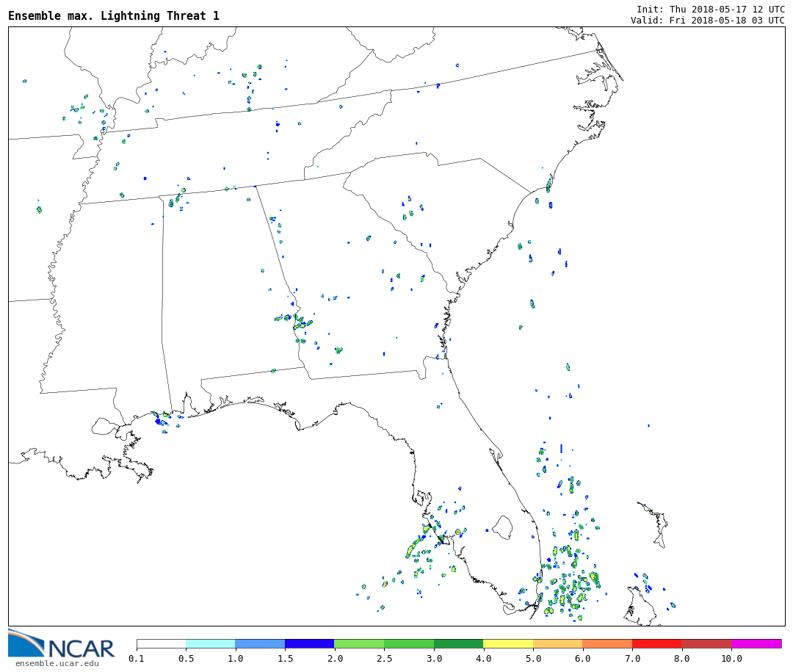Image resolution: width=793 pixels, height=672 pixels.
Task: Click the light cyan 0.5–1.0 color segment
Action: pyautogui.click(x=211, y=643)
